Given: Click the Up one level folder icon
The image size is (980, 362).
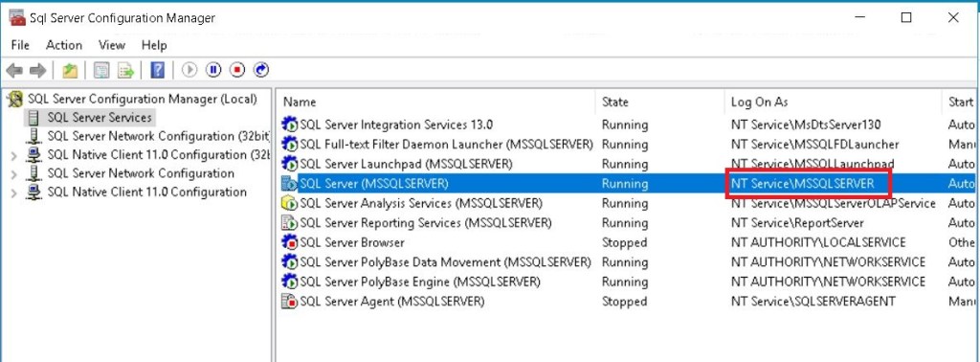Looking at the screenshot, I should [70, 70].
